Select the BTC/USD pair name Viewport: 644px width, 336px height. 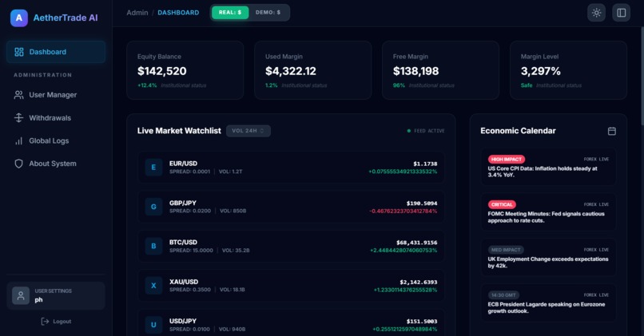[x=183, y=242]
